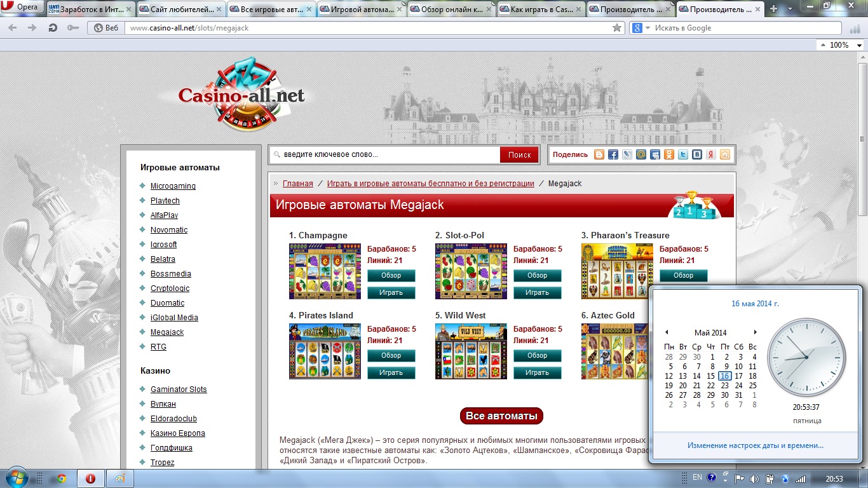
Task: Share the page on Facebook
Action: click(613, 154)
